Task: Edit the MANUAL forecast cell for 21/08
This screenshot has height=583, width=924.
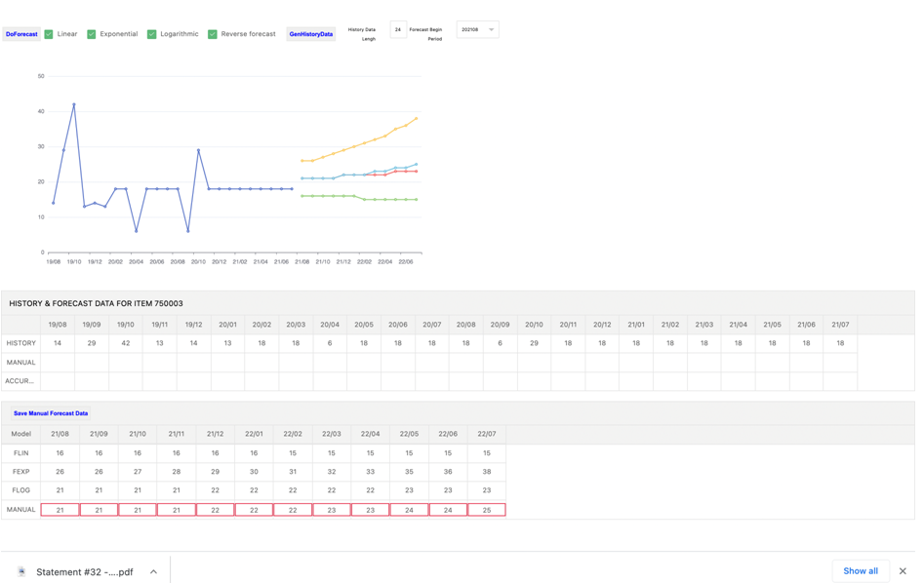Action: tap(60, 510)
